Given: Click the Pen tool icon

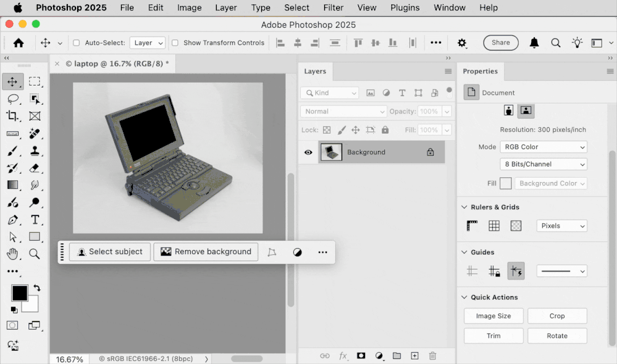Looking at the screenshot, I should (12, 220).
